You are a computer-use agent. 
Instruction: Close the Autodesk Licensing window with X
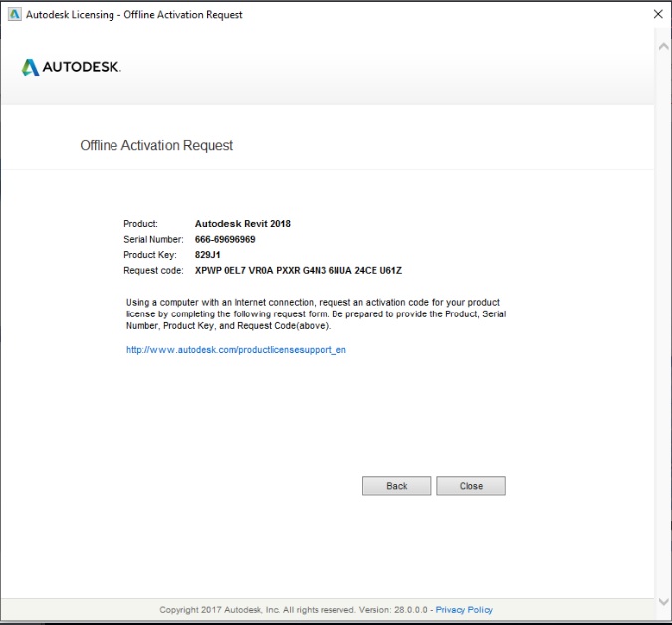point(657,14)
